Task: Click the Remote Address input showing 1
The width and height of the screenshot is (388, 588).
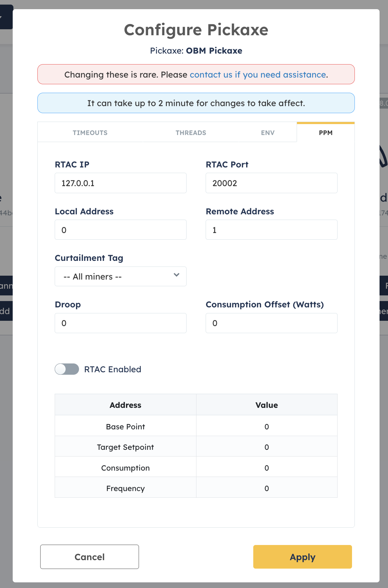Action: tap(271, 229)
